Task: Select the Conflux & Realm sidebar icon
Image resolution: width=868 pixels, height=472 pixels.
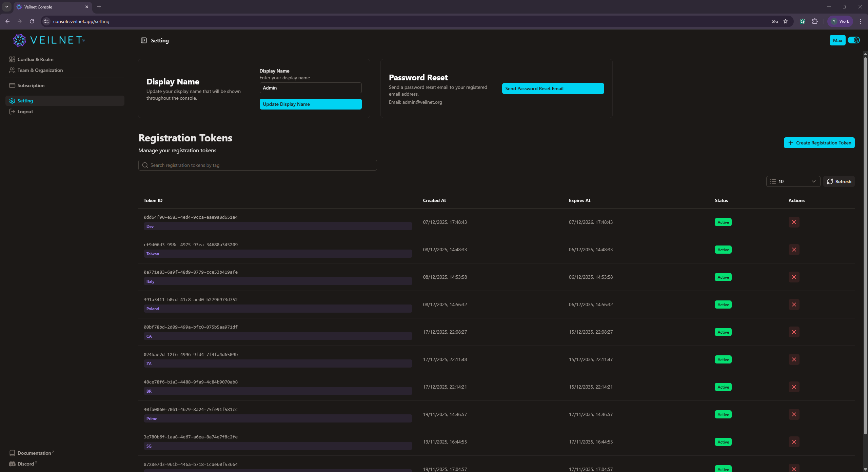Action: [x=12, y=59]
